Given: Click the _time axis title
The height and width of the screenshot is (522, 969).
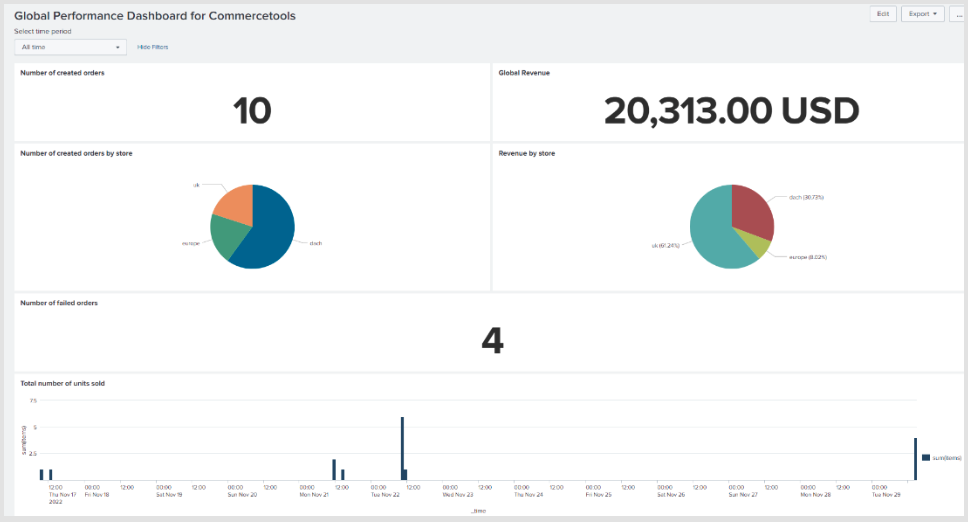Looking at the screenshot, I should point(478,511).
